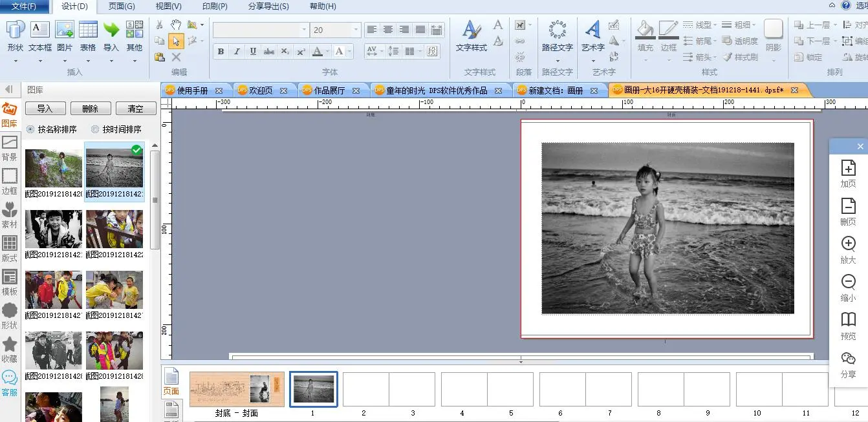Click the 导入 button in gallery
Screen dimensions: 868x422
click(45, 109)
